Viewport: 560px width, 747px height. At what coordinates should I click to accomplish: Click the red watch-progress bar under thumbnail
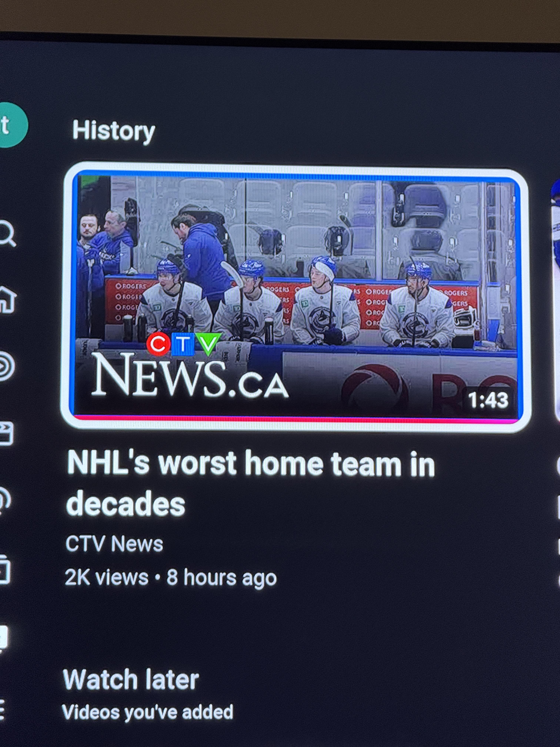pyautogui.click(x=295, y=418)
